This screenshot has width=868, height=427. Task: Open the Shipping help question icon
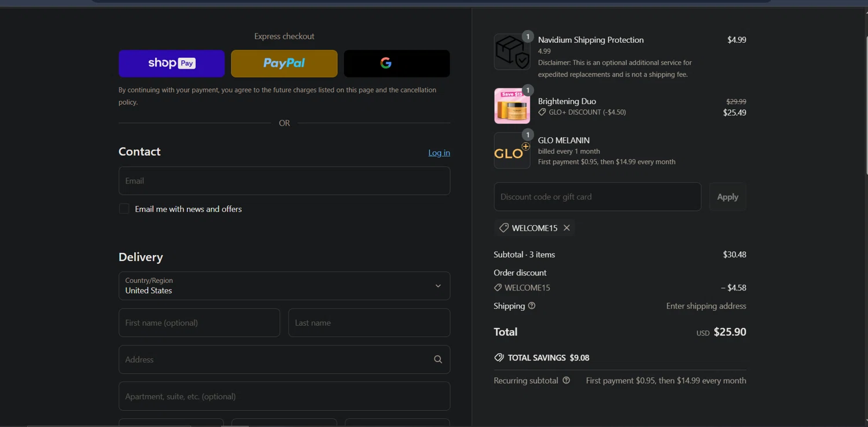click(x=532, y=305)
